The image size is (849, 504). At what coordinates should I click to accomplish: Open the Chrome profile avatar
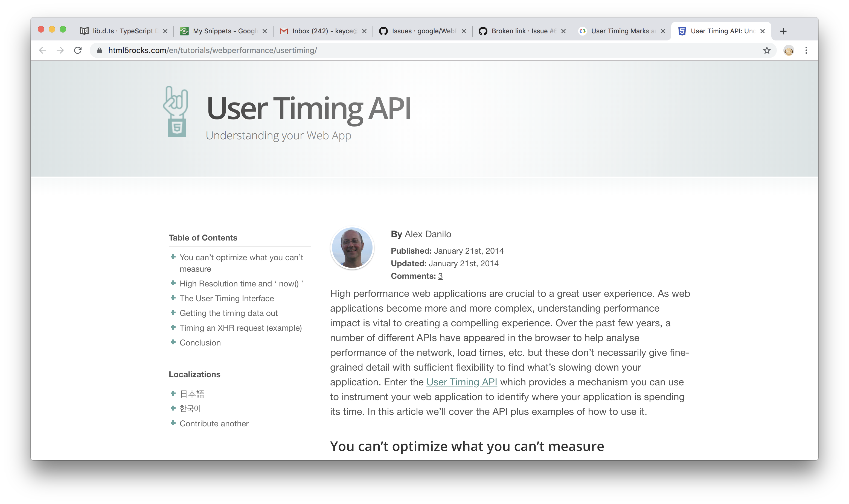coord(789,50)
